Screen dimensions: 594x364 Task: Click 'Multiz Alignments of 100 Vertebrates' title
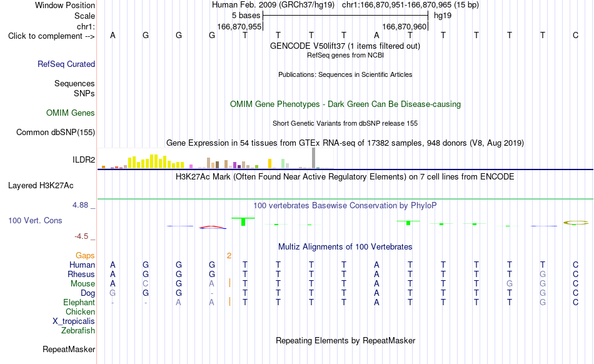[x=345, y=247]
